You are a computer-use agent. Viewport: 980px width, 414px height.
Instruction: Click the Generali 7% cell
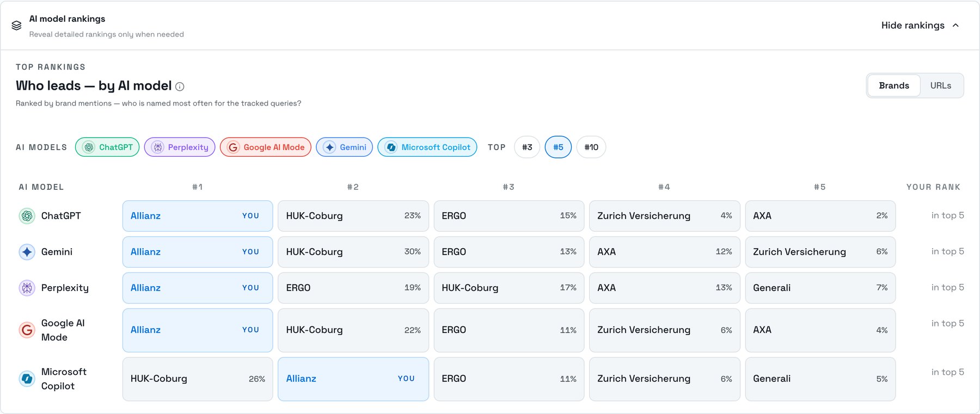(x=820, y=288)
